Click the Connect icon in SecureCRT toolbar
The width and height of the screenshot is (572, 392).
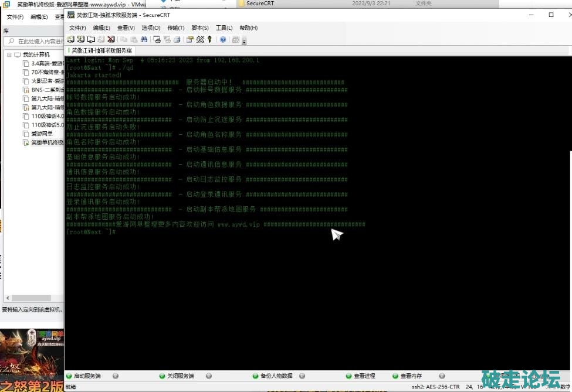tap(71, 39)
